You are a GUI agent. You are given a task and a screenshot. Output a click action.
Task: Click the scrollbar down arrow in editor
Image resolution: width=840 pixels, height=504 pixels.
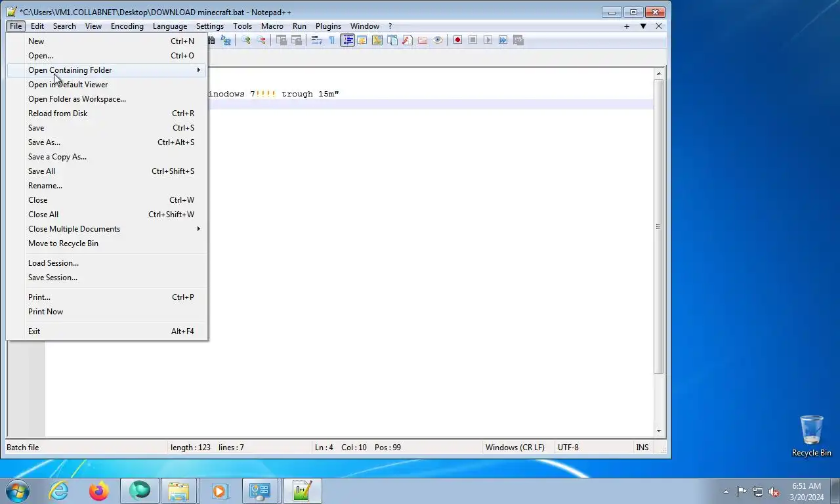tap(659, 431)
